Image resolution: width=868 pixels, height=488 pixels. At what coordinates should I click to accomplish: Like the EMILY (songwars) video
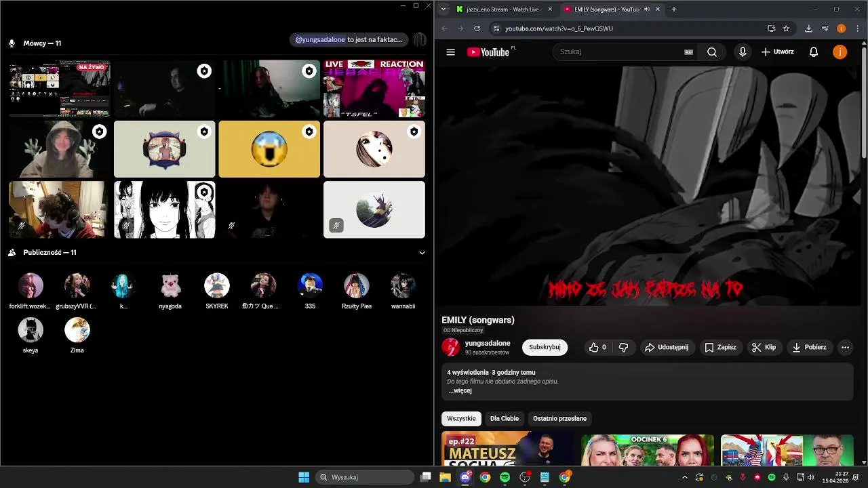click(x=597, y=347)
